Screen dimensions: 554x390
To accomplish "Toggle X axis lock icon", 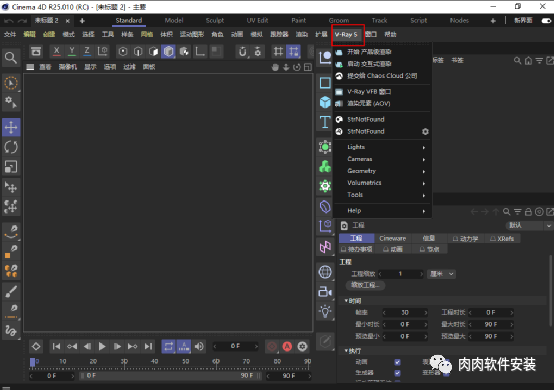I will point(56,52).
